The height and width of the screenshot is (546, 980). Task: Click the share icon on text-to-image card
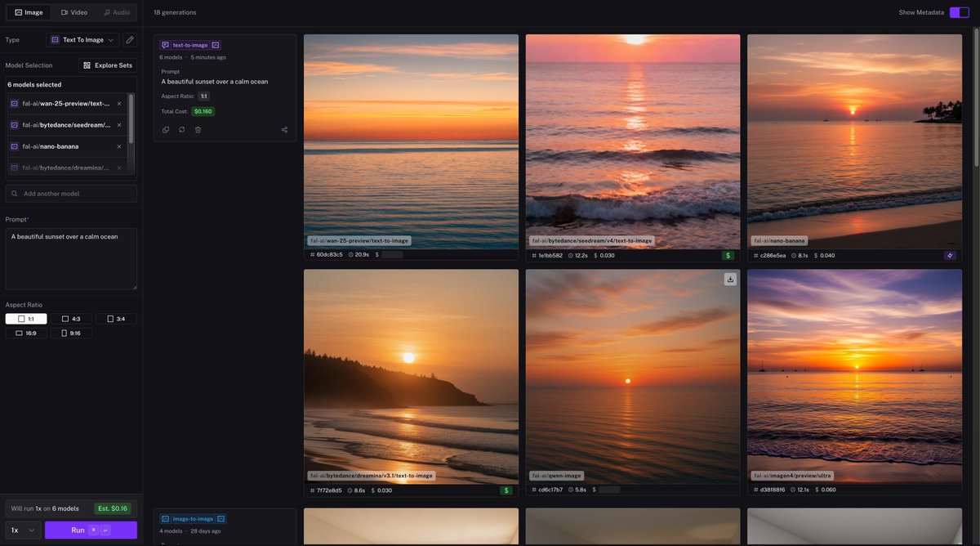[284, 130]
